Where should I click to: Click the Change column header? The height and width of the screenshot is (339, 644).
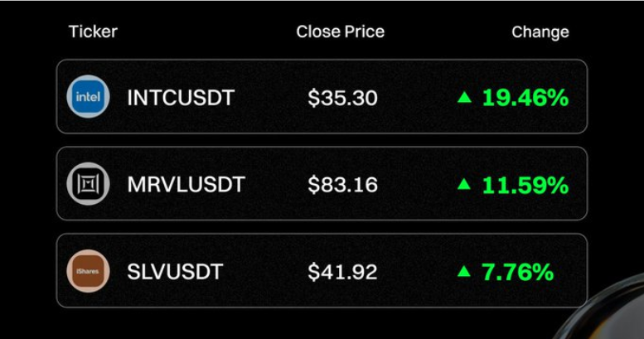point(540,32)
